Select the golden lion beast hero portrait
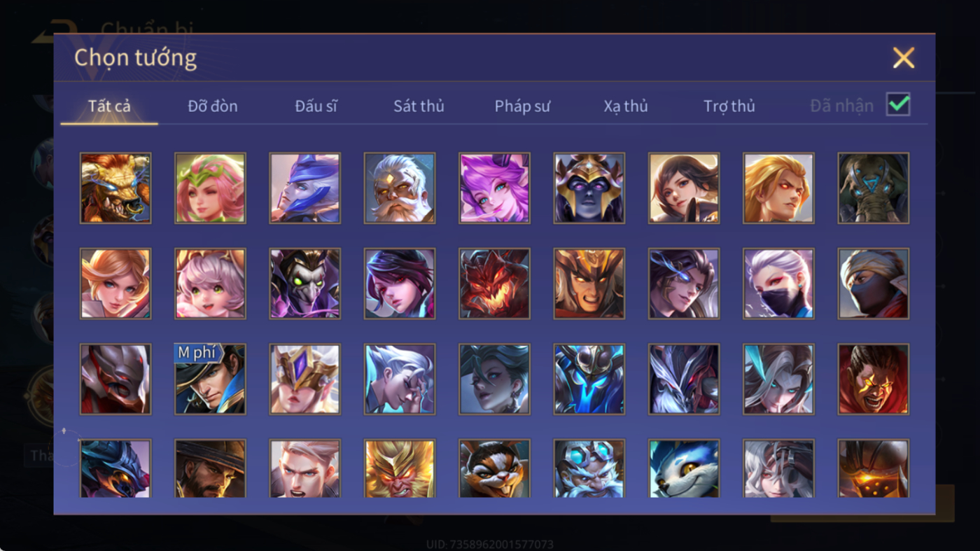 pos(115,188)
